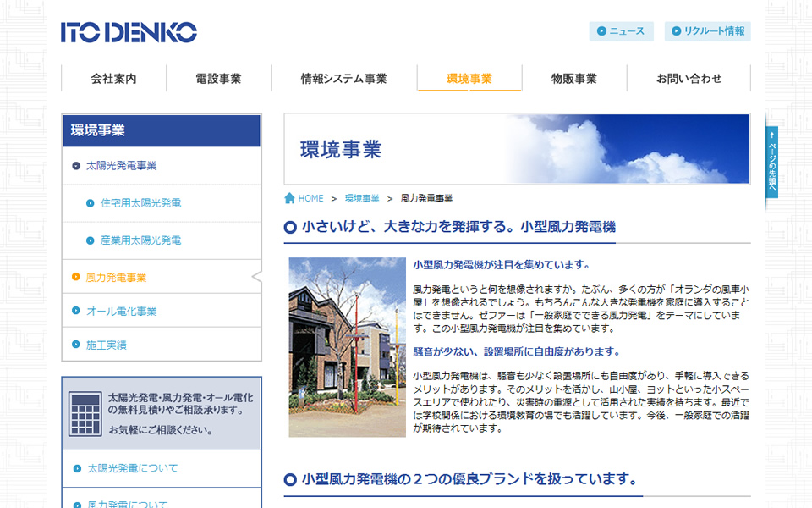Click arrow icon on リクルート情報 button

click(x=677, y=31)
